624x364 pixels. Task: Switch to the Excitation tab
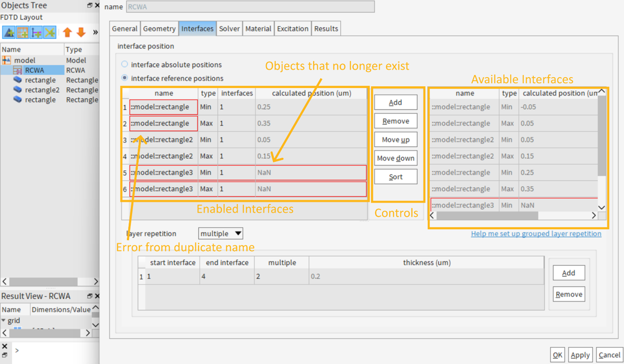(x=293, y=29)
